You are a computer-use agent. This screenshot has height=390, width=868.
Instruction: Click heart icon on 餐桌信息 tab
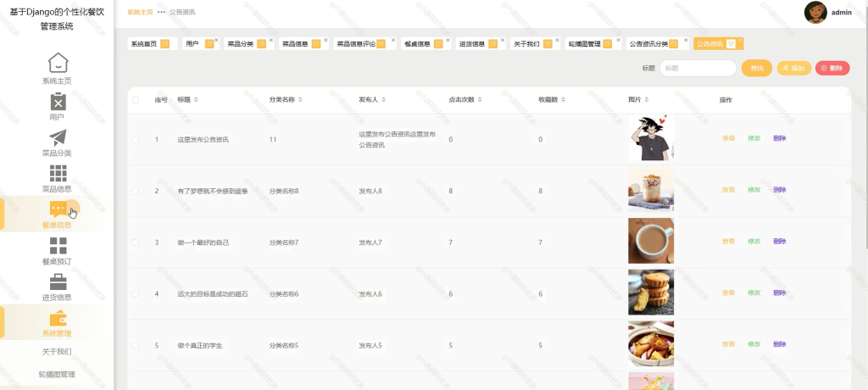pos(438,44)
